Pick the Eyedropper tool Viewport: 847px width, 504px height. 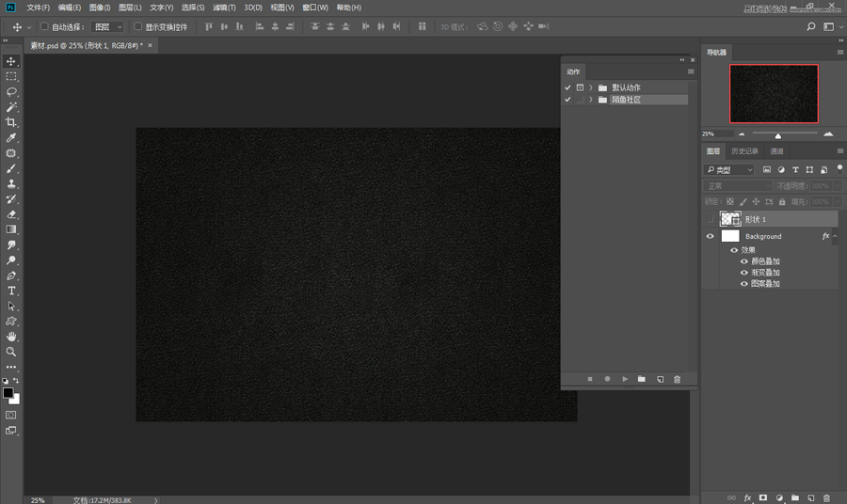pyautogui.click(x=11, y=138)
